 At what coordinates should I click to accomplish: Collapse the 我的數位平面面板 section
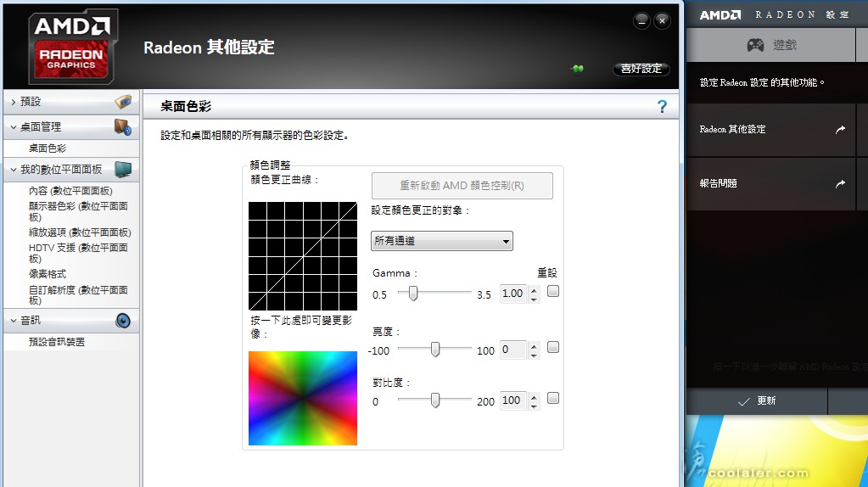pos(14,170)
